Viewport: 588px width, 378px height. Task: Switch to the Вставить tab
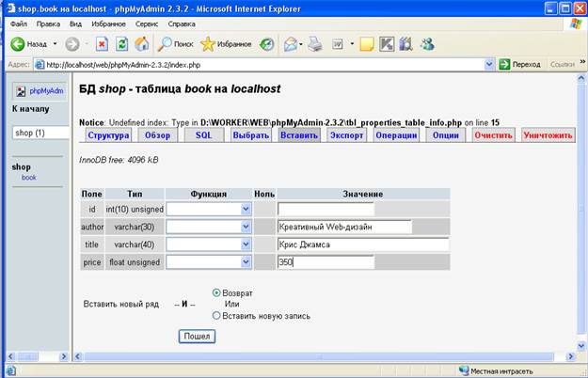coord(299,135)
